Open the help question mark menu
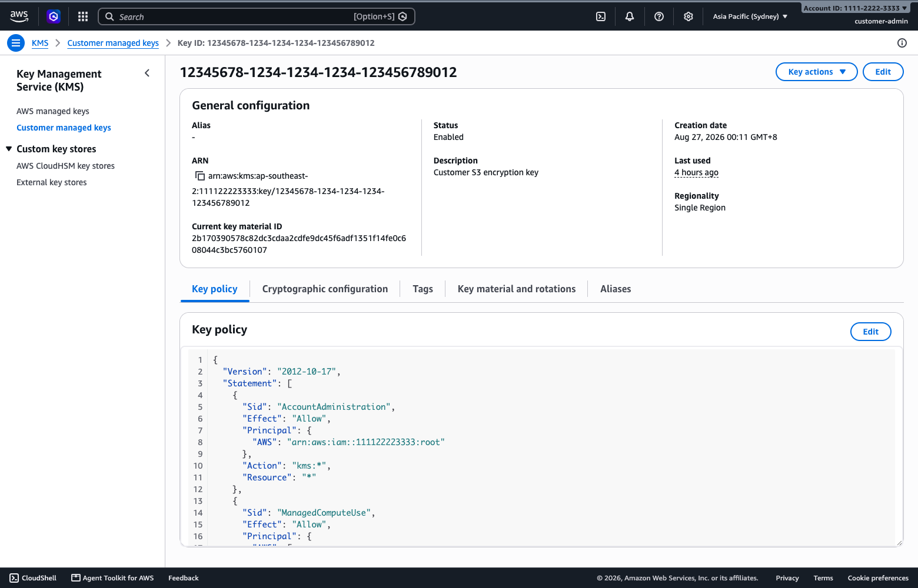The image size is (918, 588). (659, 16)
